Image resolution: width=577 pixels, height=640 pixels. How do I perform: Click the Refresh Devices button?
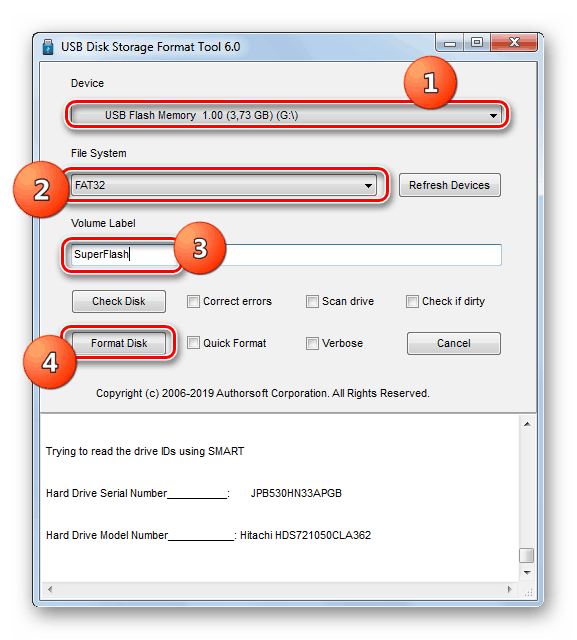point(449,185)
